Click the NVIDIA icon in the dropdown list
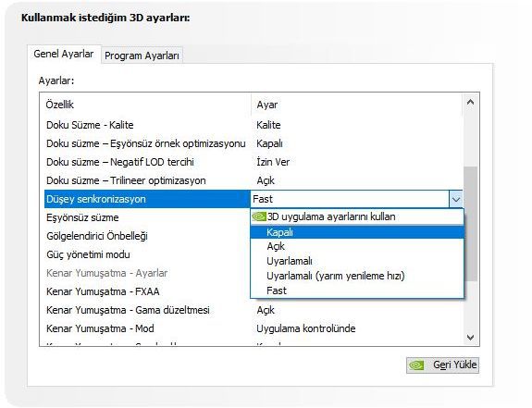Viewport: 532px width, 408px height. pyautogui.click(x=259, y=216)
